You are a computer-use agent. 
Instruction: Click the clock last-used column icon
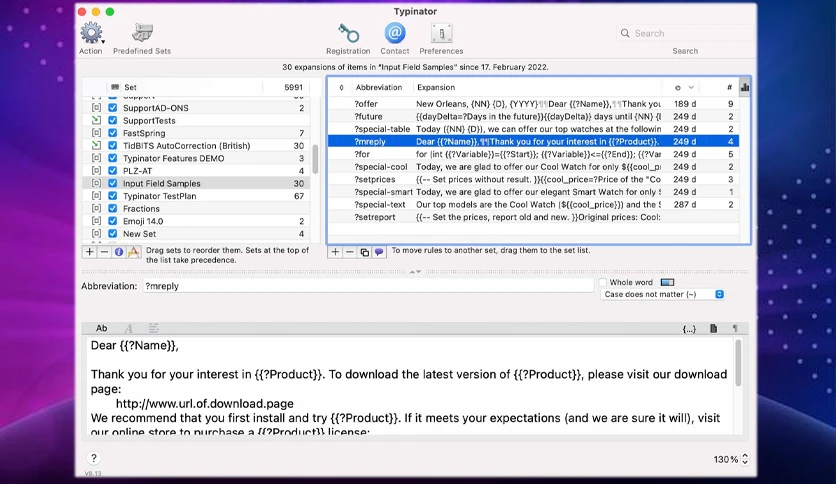(x=678, y=87)
